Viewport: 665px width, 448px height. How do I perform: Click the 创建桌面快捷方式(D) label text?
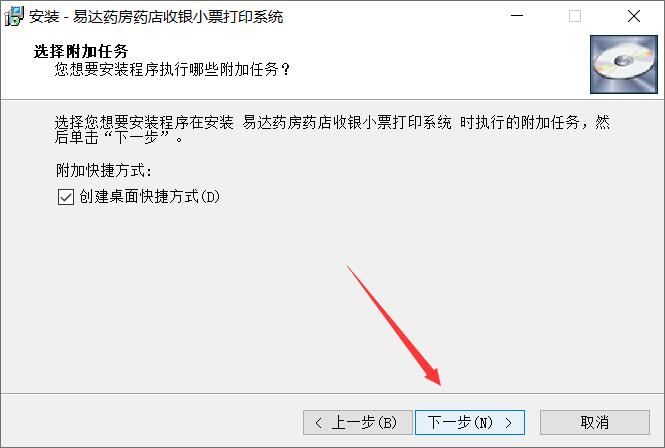click(149, 196)
